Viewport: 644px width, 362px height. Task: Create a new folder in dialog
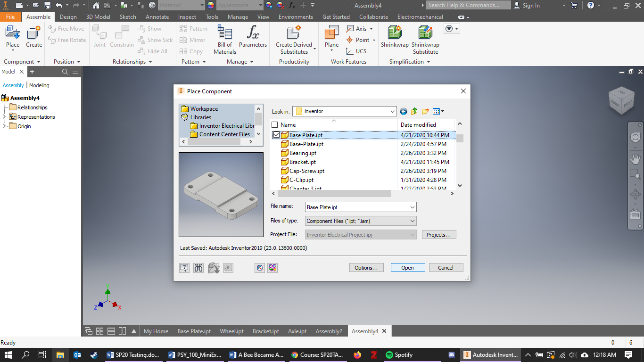pos(425,112)
